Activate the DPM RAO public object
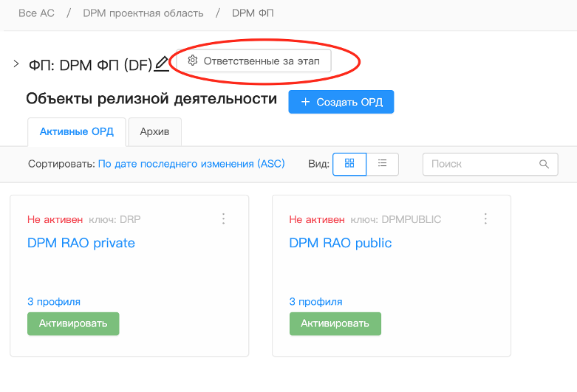Image resolution: width=577 pixels, height=392 pixels. 335,323
